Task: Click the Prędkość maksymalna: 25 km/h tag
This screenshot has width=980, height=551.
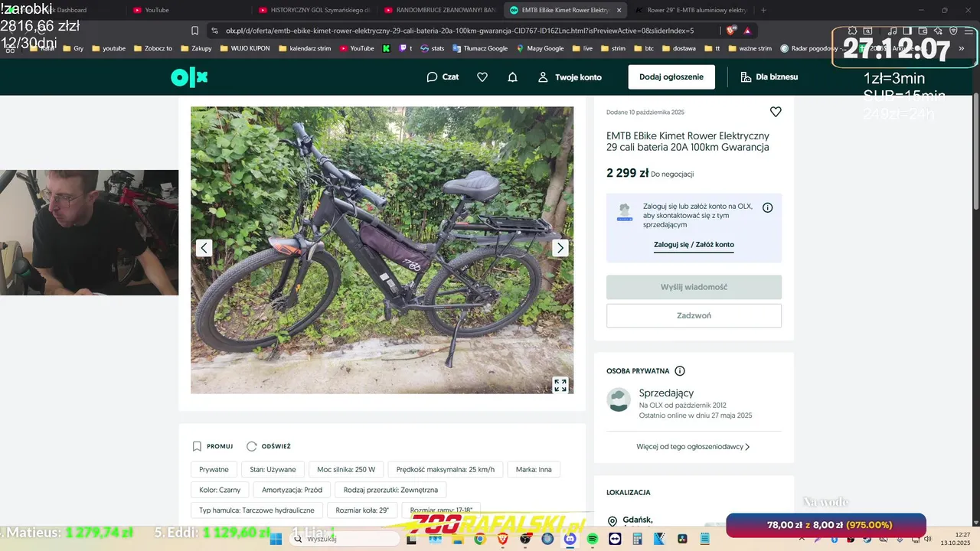Action: coord(446,469)
